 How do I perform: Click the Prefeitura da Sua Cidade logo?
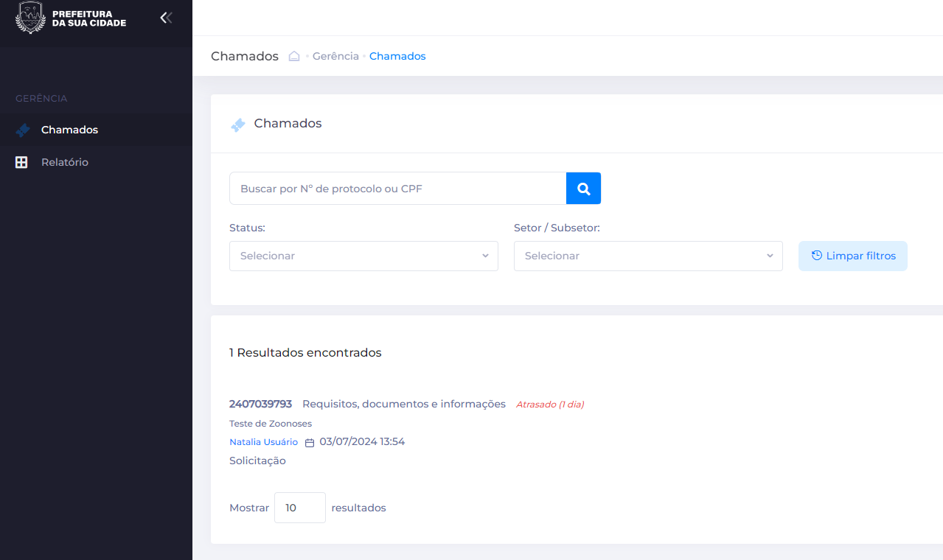click(x=71, y=18)
